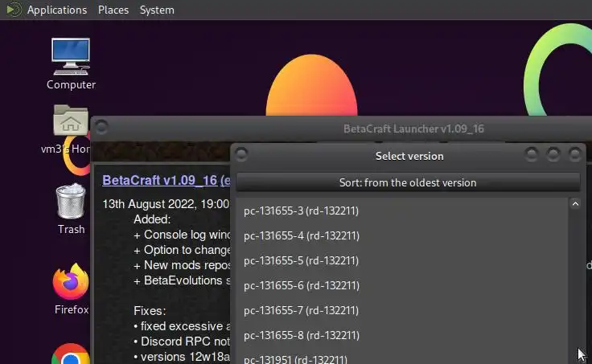Click the scroll-up arrow in version list
The image size is (592, 364).
(x=575, y=204)
